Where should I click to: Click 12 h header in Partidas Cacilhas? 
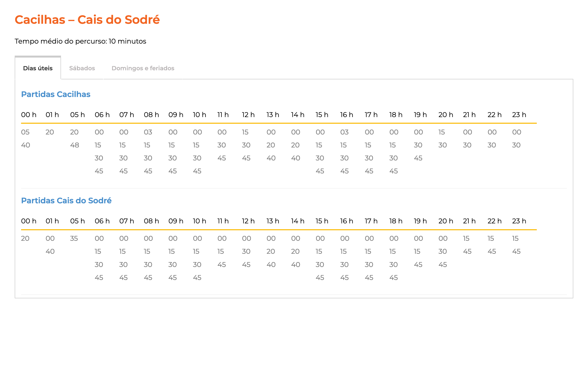tap(248, 115)
